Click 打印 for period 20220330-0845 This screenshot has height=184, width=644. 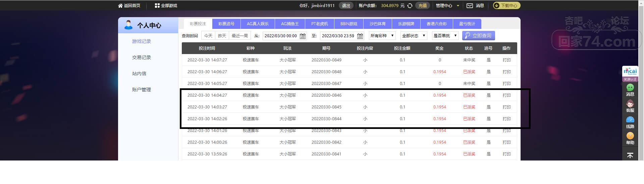[506, 107]
